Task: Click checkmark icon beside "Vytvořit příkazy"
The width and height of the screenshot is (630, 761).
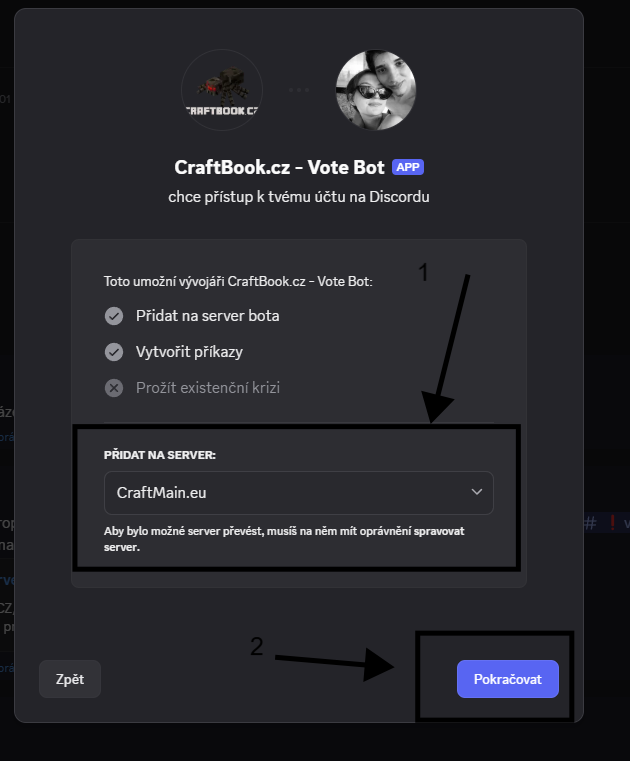Action: [x=114, y=352]
